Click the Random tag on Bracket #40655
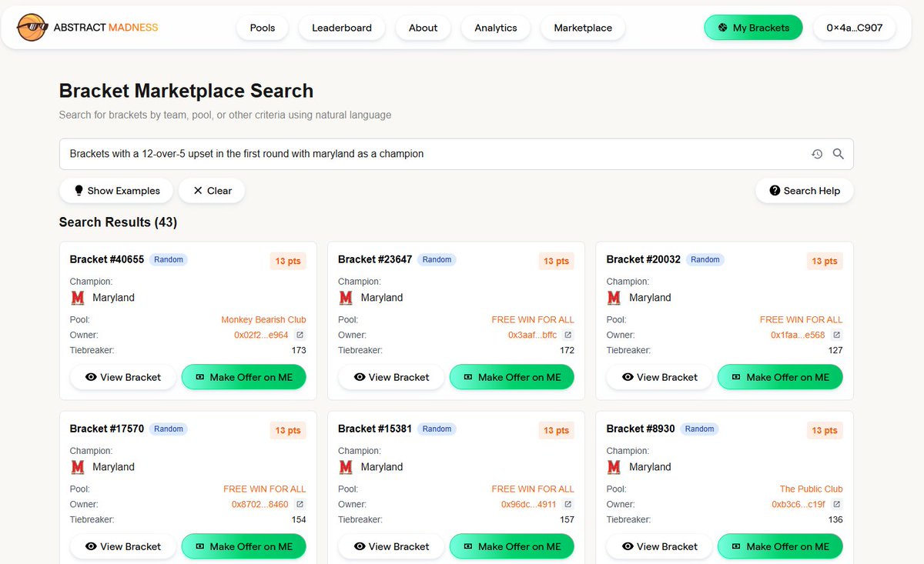The image size is (924, 564). click(x=169, y=259)
